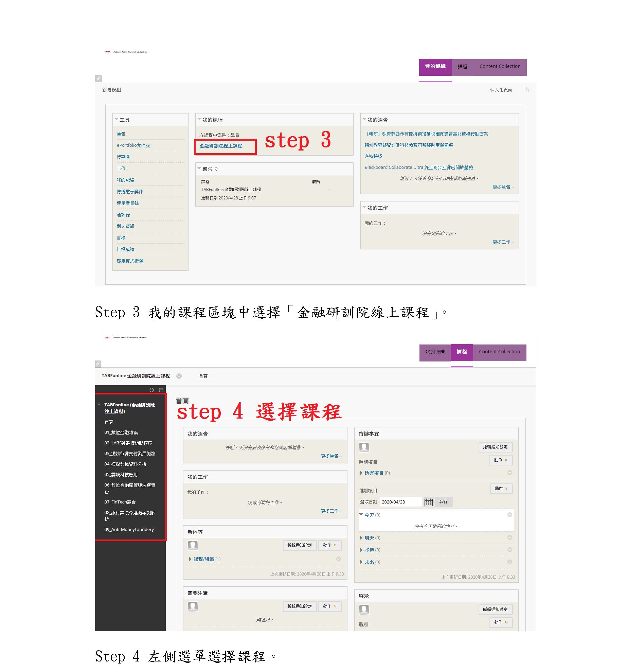Image resolution: width=628 pixels, height=672 pixels.
Task: Open the round chevron menu on the 本週 row
Action: pos(509,550)
